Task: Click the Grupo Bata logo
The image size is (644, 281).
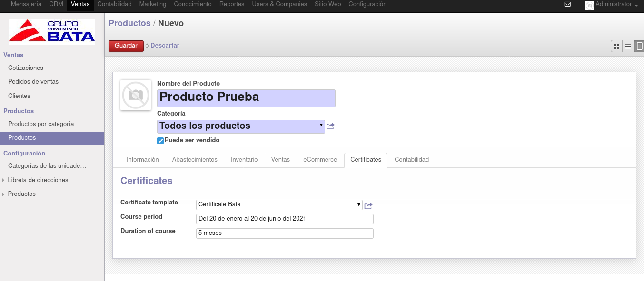Action: pyautogui.click(x=52, y=31)
